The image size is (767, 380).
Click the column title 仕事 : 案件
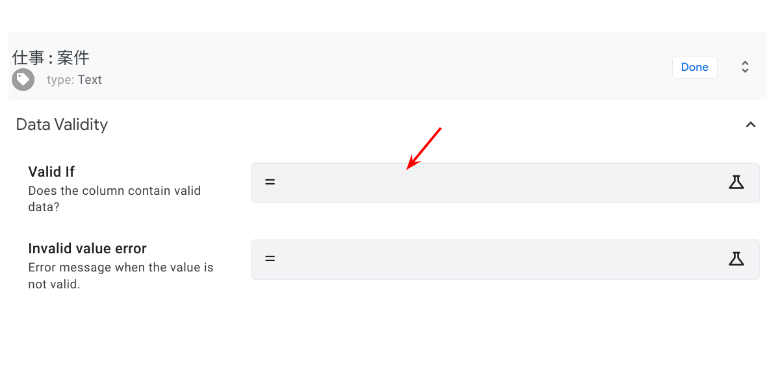[50, 58]
